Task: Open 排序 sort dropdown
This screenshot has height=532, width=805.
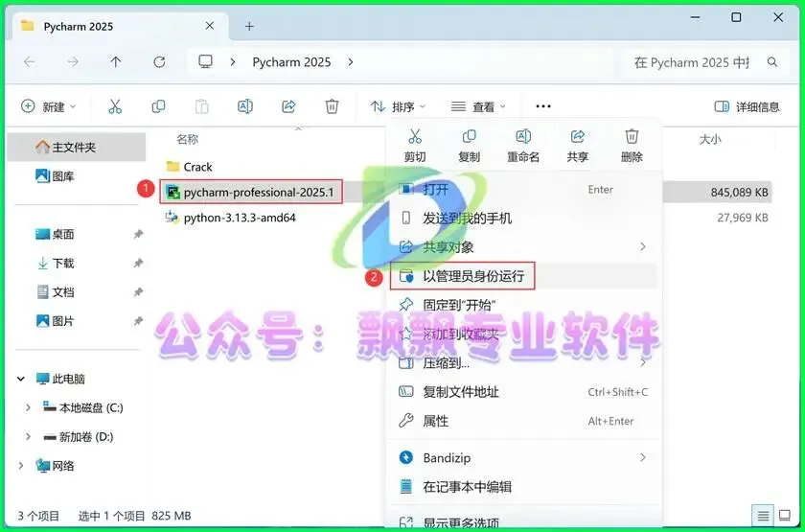Action: [399, 106]
